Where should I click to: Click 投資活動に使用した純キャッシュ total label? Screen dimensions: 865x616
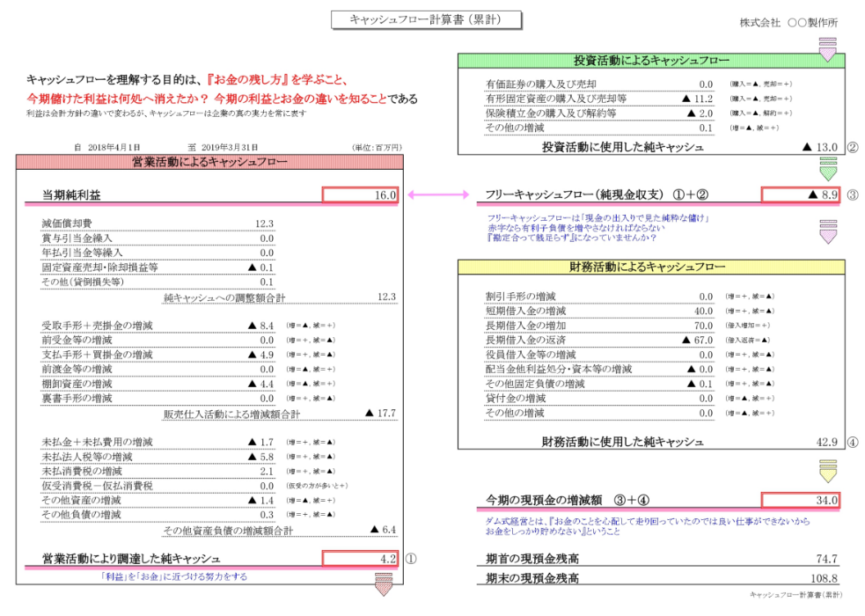623,147
